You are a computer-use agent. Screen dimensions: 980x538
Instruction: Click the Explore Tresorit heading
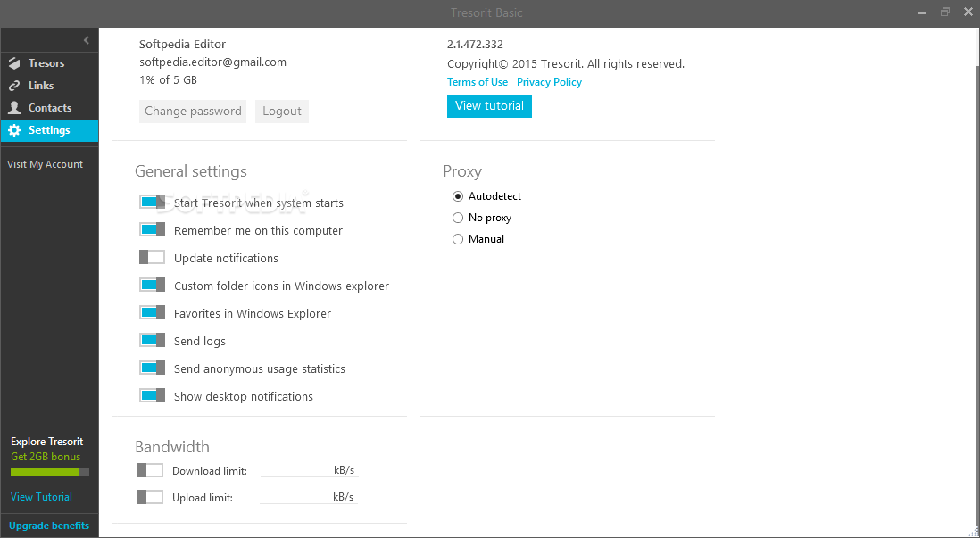click(47, 441)
